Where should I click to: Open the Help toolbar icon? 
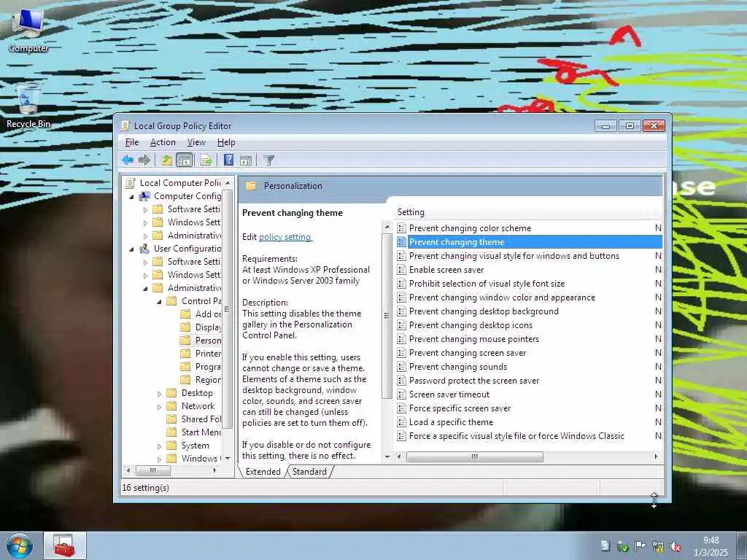coord(228,160)
